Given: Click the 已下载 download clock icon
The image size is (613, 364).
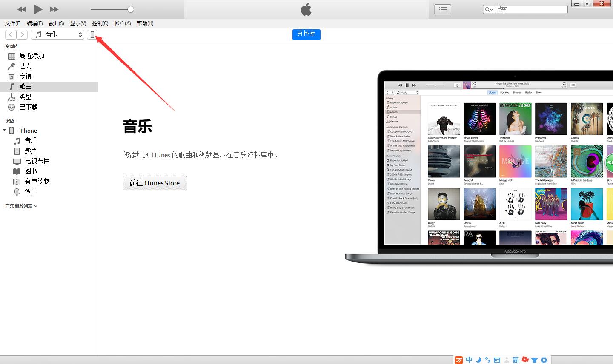Looking at the screenshot, I should pos(11,107).
